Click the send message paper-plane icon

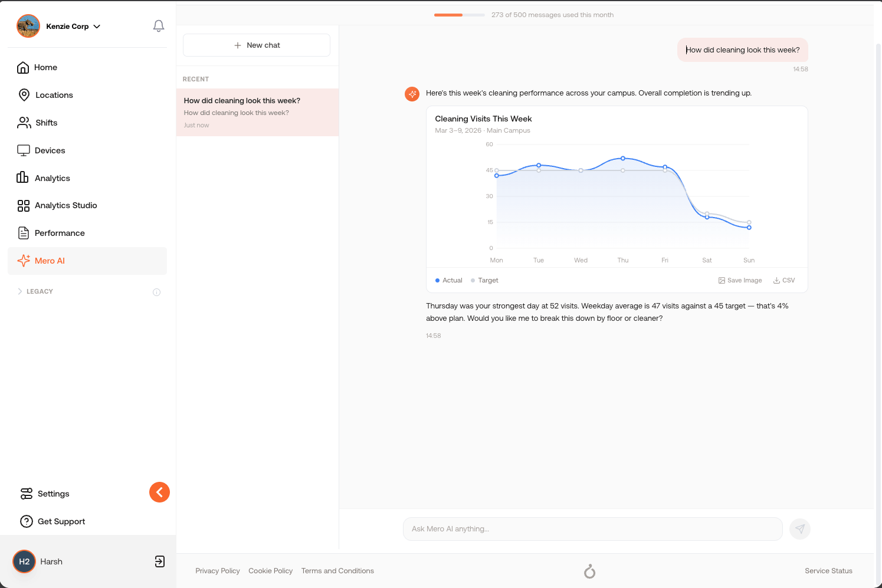[x=800, y=529]
